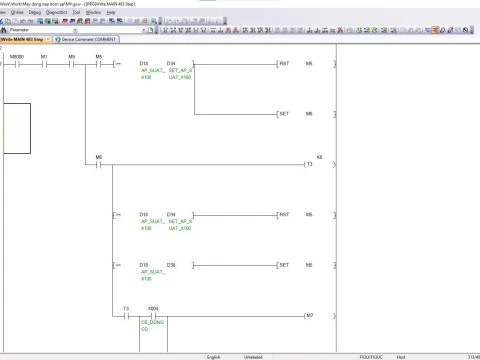The height and width of the screenshot is (360, 480).
Task: Select the Closed Contact ladder tool
Action: (181, 30)
